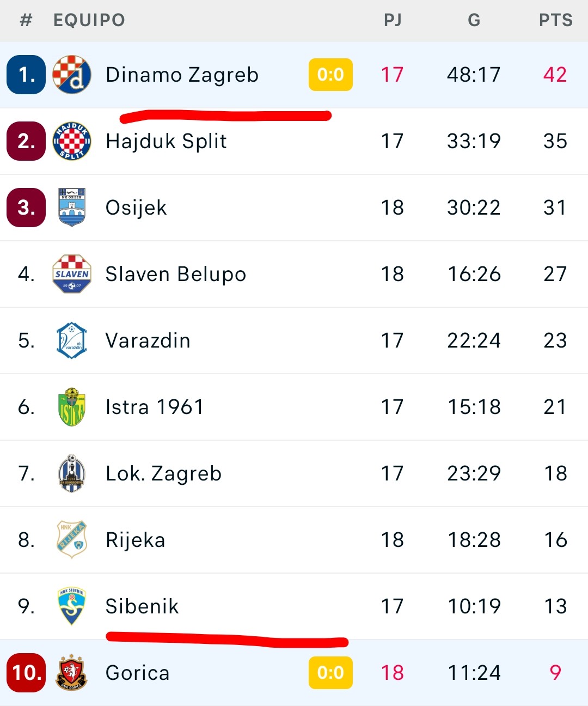Click the EQUIPO column header
Image resolution: width=588 pixels, height=706 pixels.
tap(89, 20)
